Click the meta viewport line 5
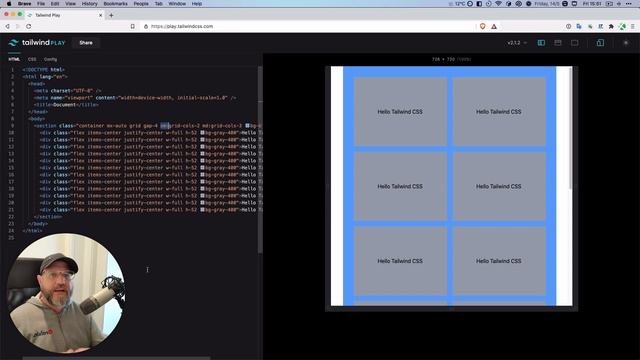This screenshot has height=360, width=640. pos(135,98)
